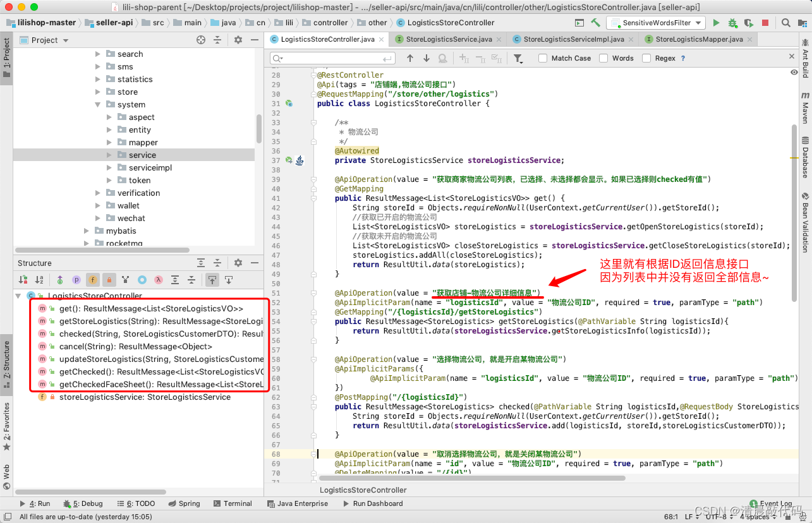This screenshot has height=523, width=812.
Task: Switch to StoreLogisticsServiceImpl.java tab
Action: (x=574, y=39)
